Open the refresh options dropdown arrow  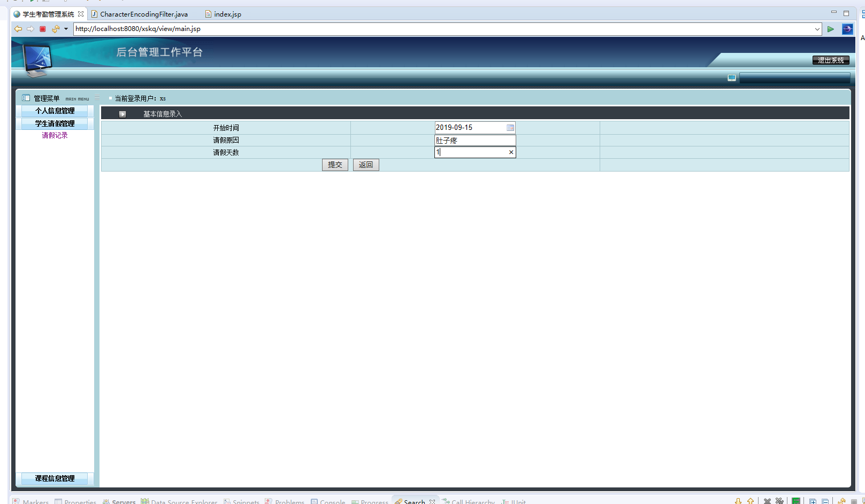[x=66, y=29]
